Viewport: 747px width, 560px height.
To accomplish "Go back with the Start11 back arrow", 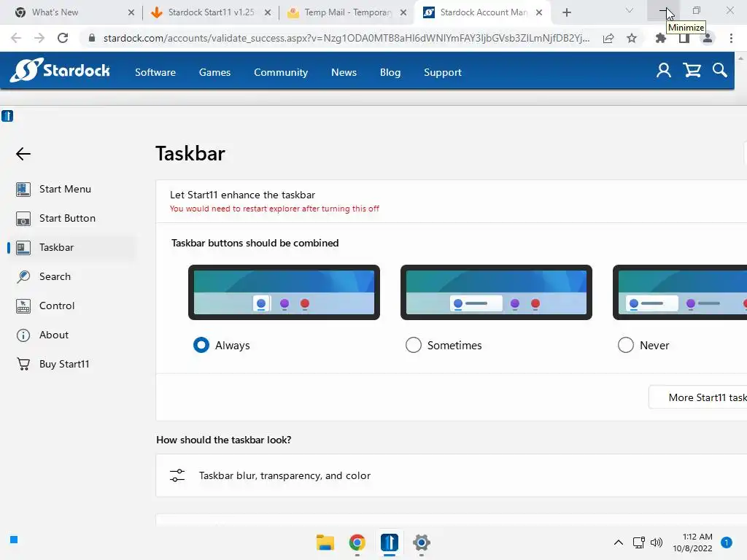I will [x=23, y=154].
